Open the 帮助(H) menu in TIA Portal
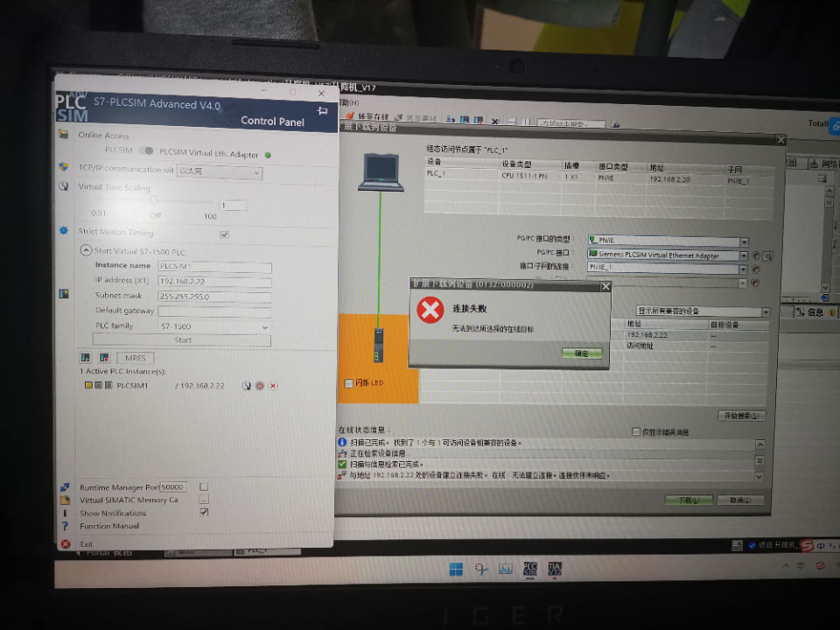The height and width of the screenshot is (630, 840). pos(349,101)
